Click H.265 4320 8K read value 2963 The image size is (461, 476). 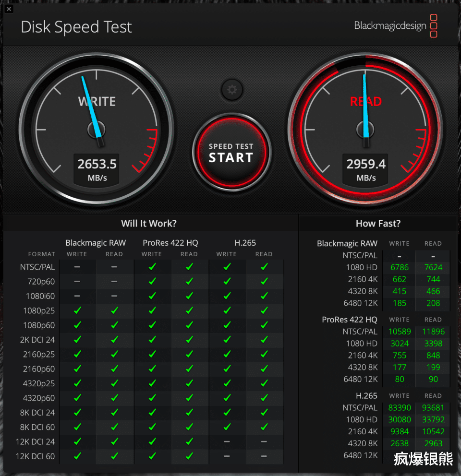click(433, 443)
